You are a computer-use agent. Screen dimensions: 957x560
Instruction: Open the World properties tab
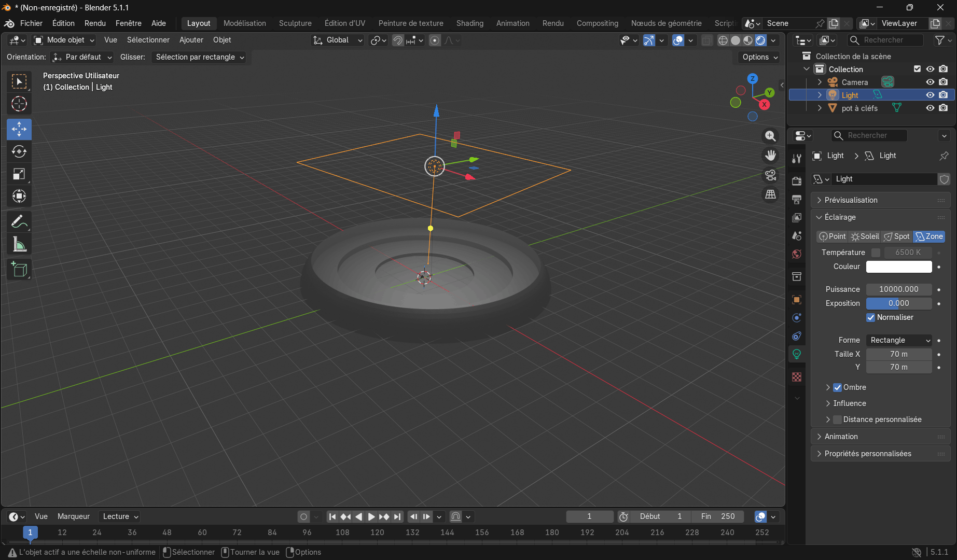[x=797, y=254]
